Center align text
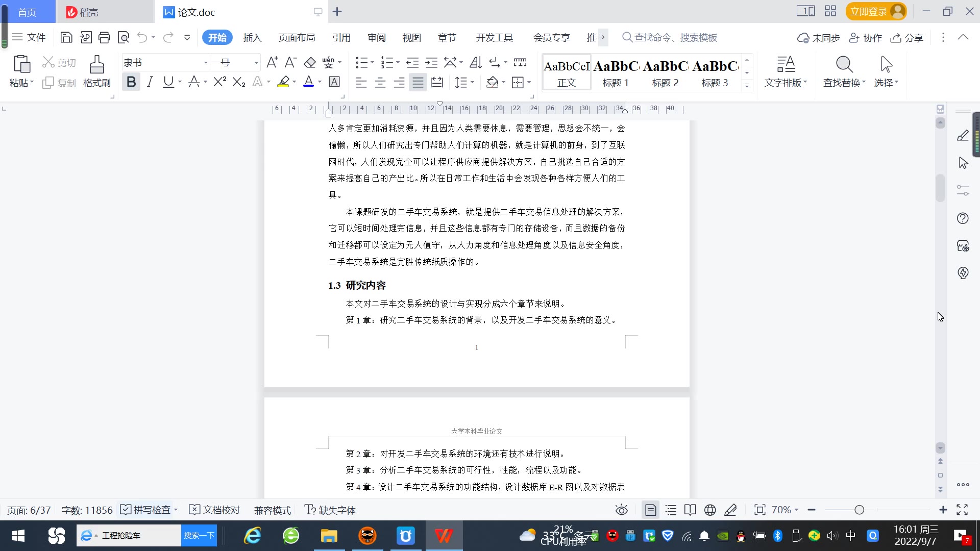 (380, 82)
